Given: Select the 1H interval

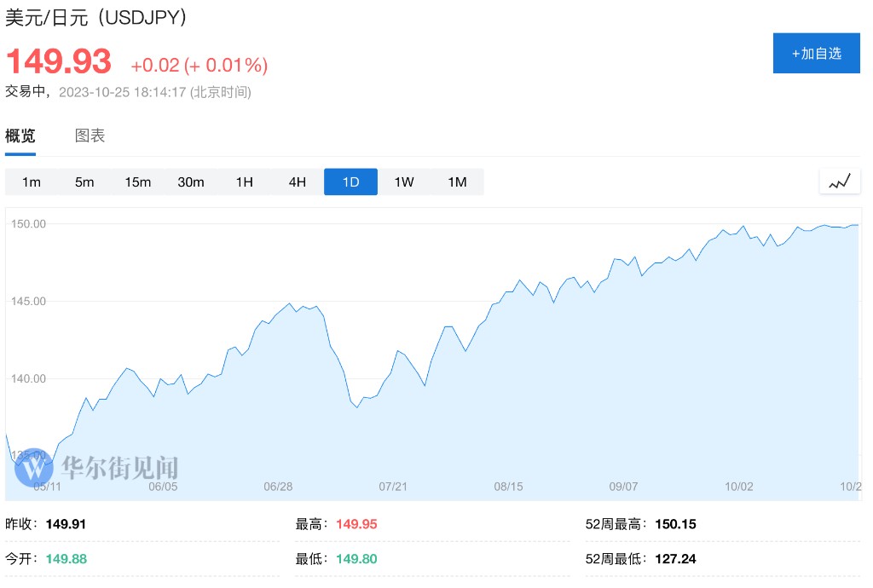Looking at the screenshot, I should pos(245,182).
